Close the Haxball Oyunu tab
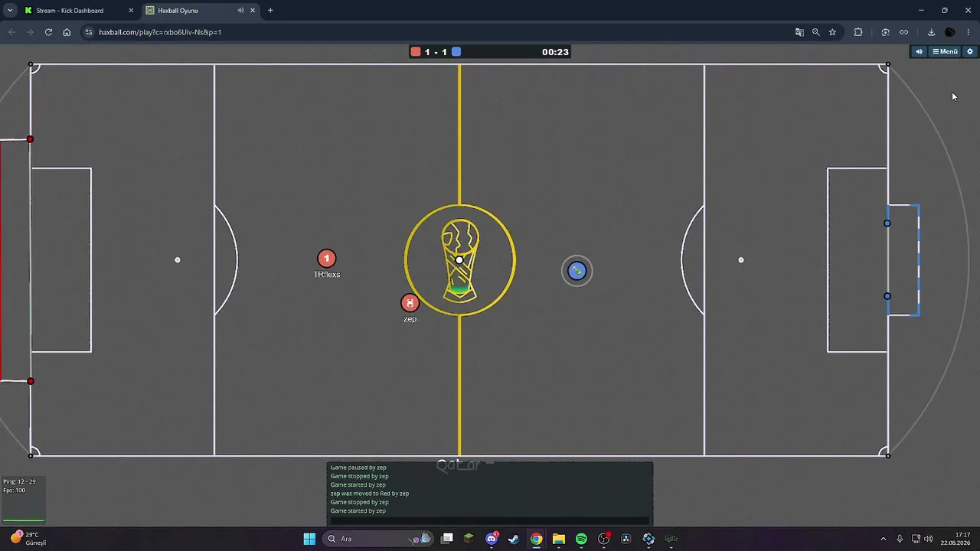Screen dimensions: 980x551 pos(253,11)
